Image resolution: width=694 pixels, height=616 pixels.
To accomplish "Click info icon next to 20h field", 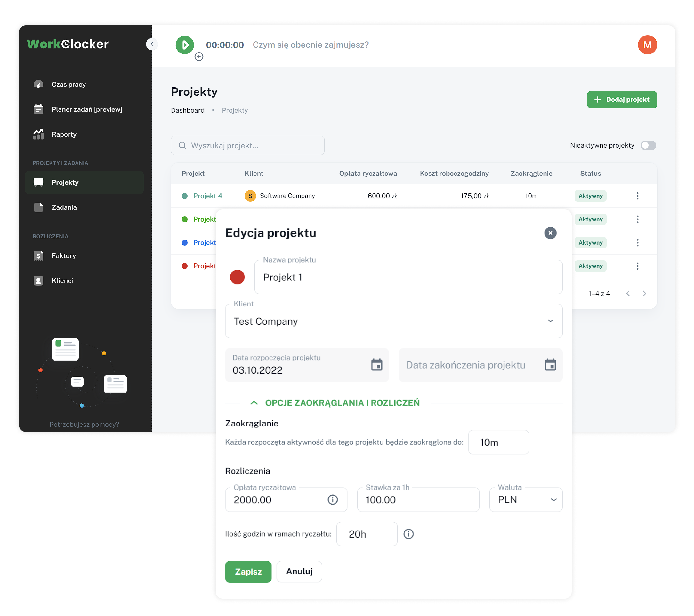I will [x=408, y=534].
